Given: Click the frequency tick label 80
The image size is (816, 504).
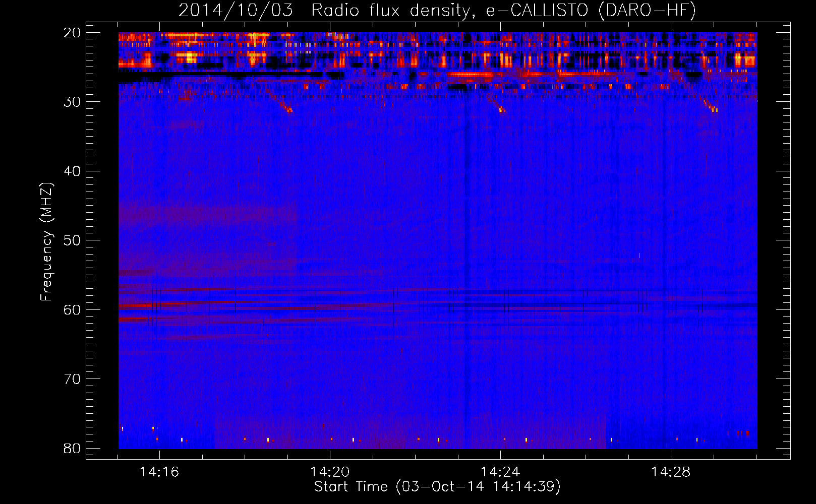Looking at the screenshot, I should point(72,448).
